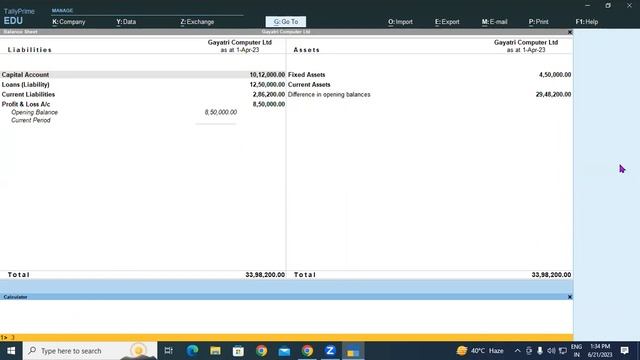Image resolution: width=640 pixels, height=360 pixels.
Task: Open Microsoft Store from the taskbar
Action: click(x=238, y=351)
